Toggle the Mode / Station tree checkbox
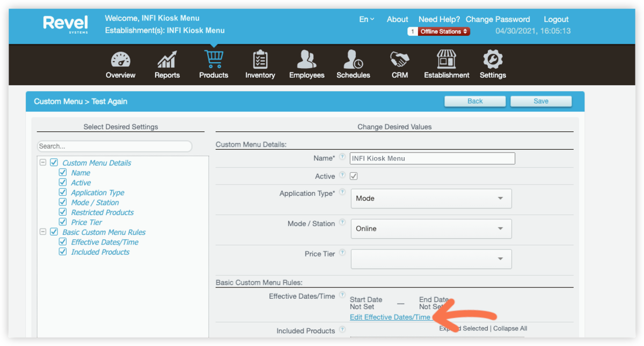This screenshot has width=644, height=346. click(x=62, y=202)
